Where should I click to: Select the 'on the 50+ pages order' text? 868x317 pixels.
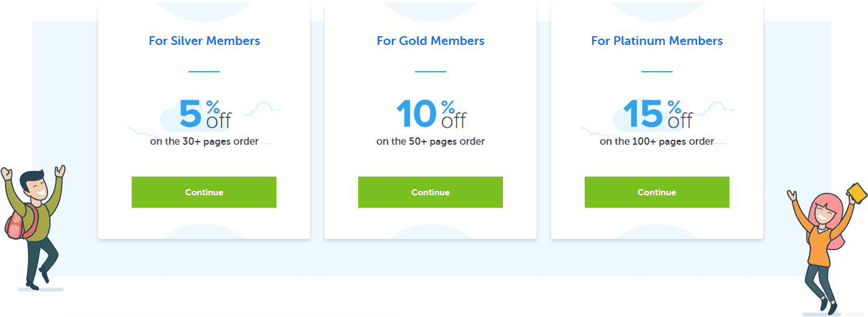(431, 142)
